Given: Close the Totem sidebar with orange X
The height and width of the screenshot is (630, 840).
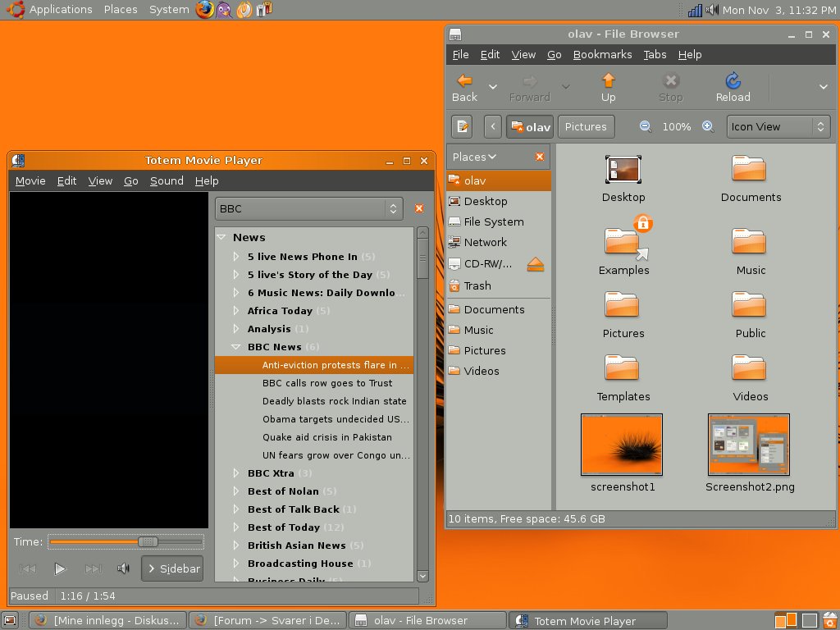Looking at the screenshot, I should point(419,208).
